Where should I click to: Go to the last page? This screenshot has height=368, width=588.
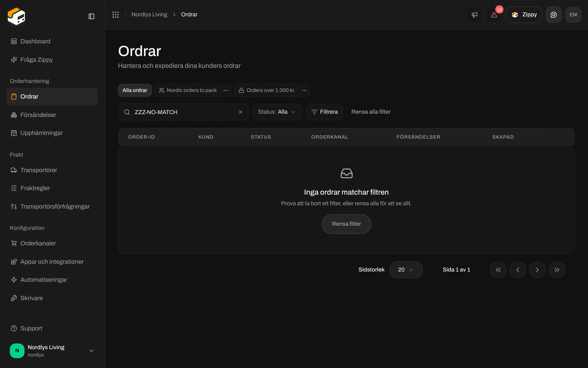tap(557, 270)
